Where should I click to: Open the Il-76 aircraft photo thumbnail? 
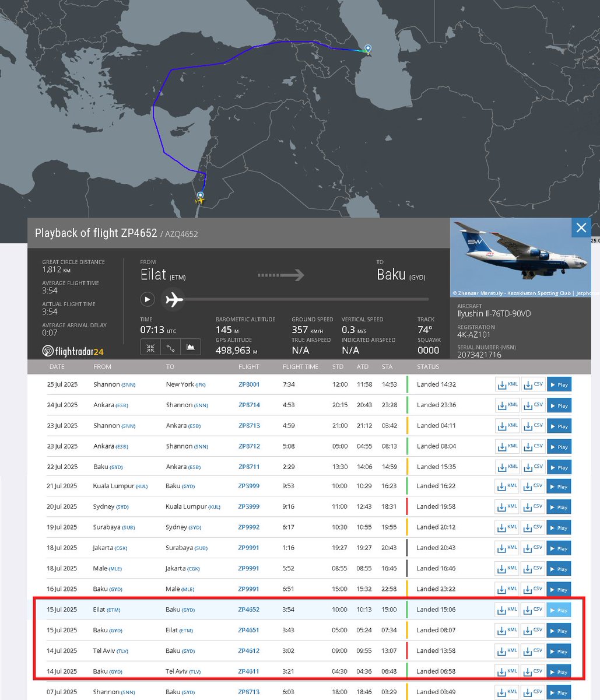520,258
